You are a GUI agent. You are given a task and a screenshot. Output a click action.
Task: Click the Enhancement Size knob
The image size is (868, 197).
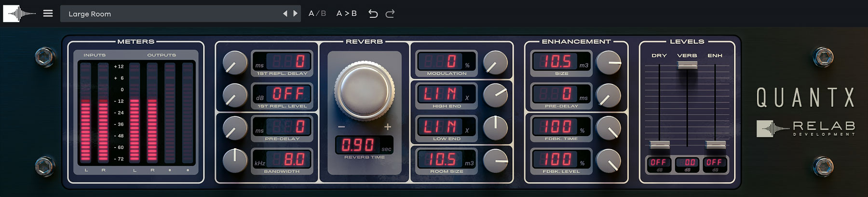click(609, 63)
